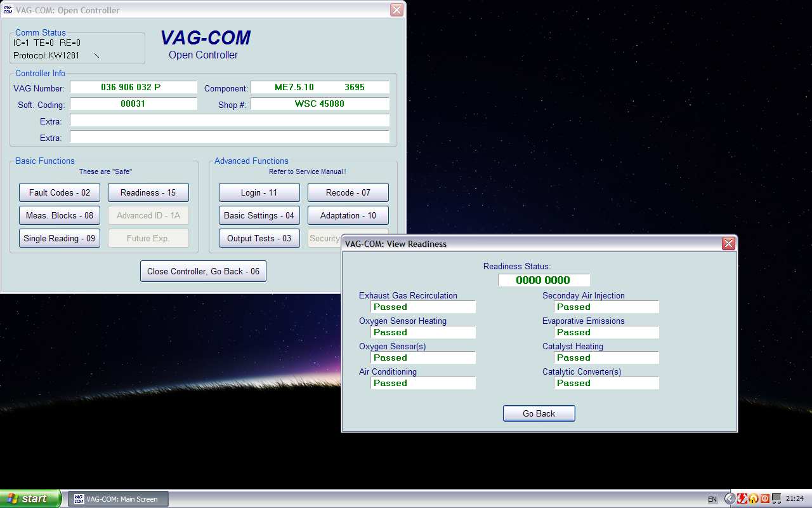Click Protocol: KW1281 text
Image resolution: width=812 pixels, height=508 pixels.
click(x=46, y=55)
